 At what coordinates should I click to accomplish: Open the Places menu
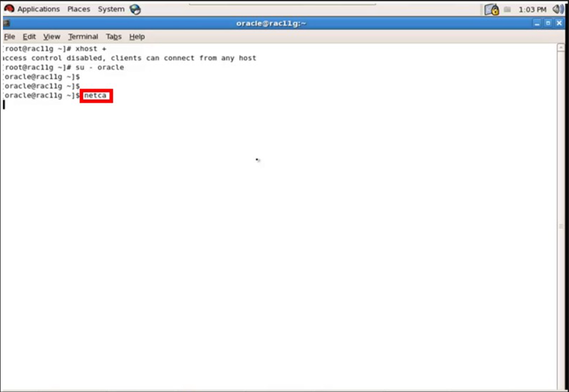click(78, 9)
